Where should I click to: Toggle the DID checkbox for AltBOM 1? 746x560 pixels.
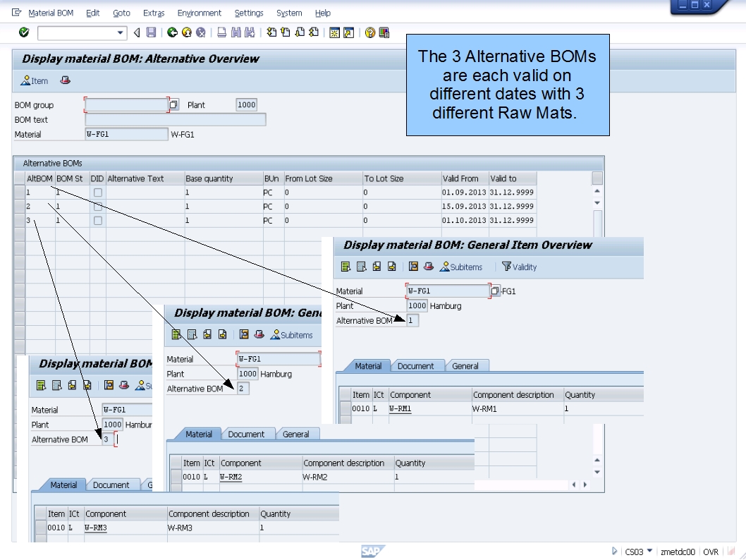click(97, 193)
